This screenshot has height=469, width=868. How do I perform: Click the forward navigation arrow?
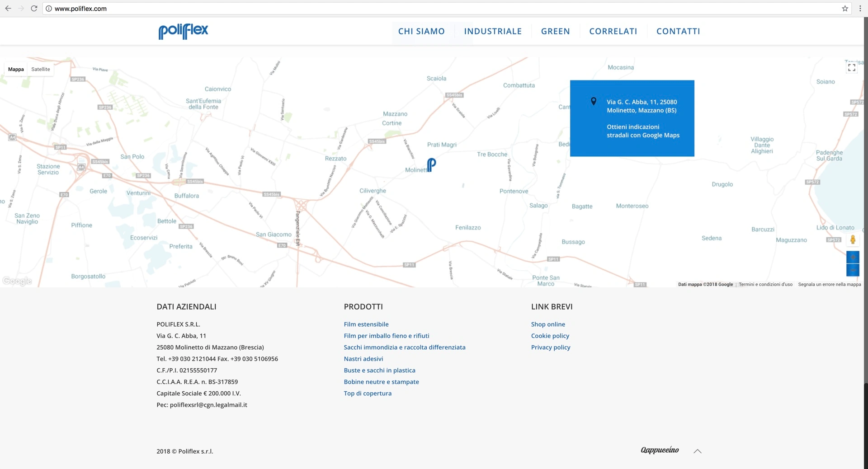point(21,9)
